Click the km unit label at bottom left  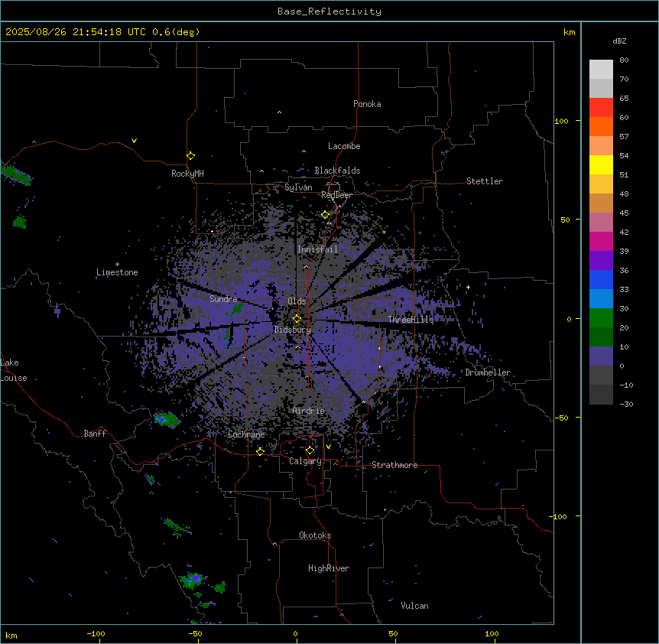click(x=11, y=635)
